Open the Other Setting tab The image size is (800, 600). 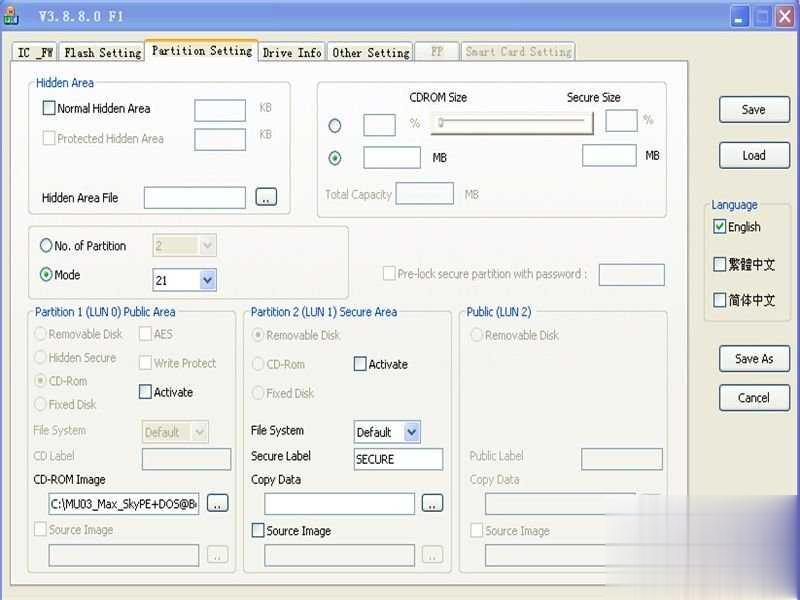[x=370, y=52]
